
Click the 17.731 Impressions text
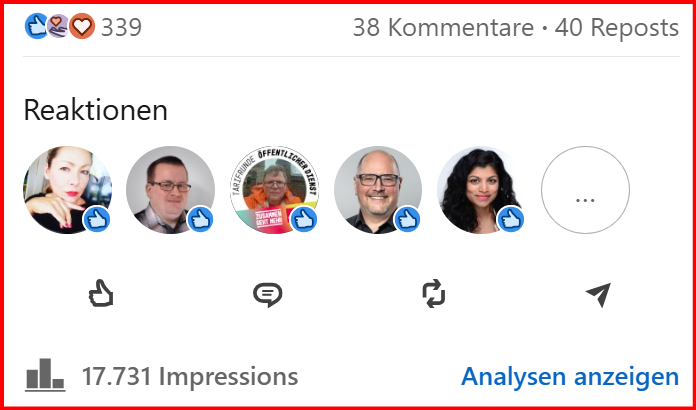190,377
